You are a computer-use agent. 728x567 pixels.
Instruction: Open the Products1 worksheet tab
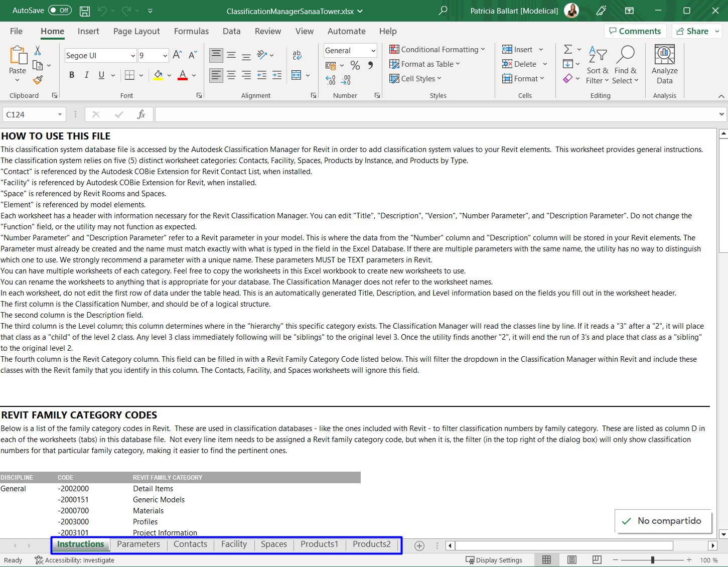[x=320, y=544]
